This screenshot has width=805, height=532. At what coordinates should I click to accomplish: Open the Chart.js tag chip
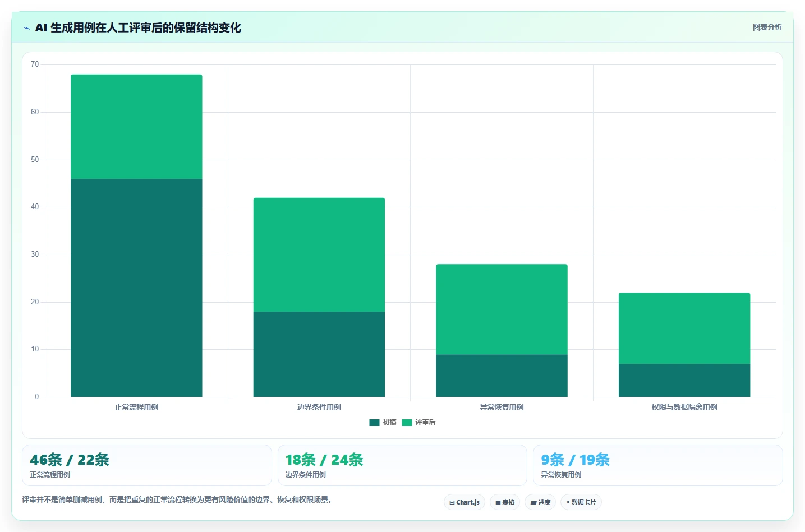[464, 502]
